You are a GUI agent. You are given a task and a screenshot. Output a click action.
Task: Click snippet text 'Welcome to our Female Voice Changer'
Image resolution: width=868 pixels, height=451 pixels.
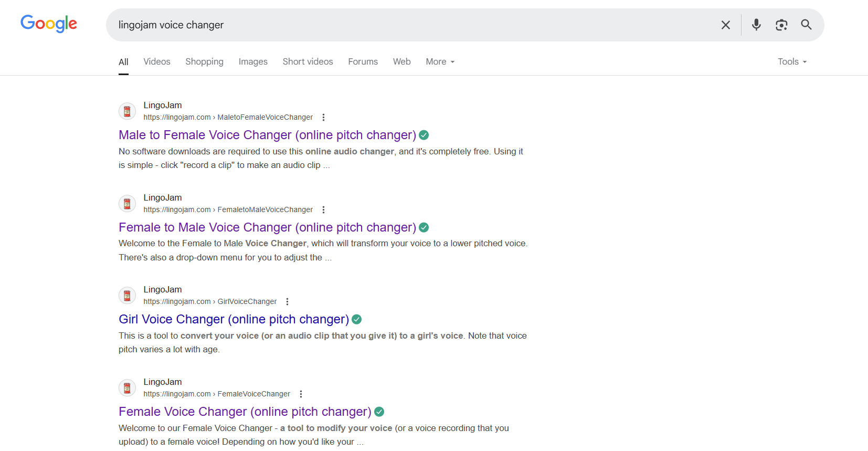(x=195, y=428)
